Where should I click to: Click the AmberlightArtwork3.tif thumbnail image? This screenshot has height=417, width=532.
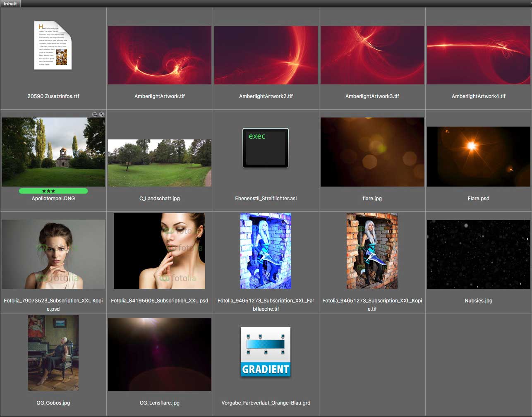[372, 55]
